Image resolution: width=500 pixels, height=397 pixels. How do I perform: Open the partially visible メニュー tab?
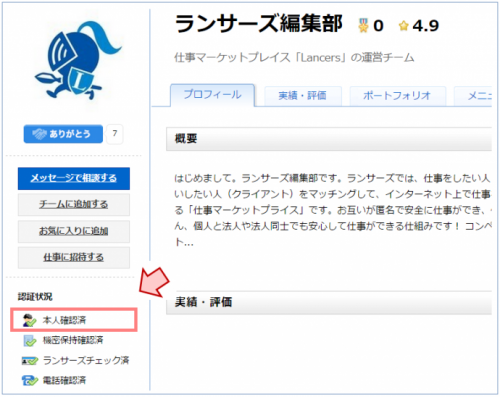[473, 96]
